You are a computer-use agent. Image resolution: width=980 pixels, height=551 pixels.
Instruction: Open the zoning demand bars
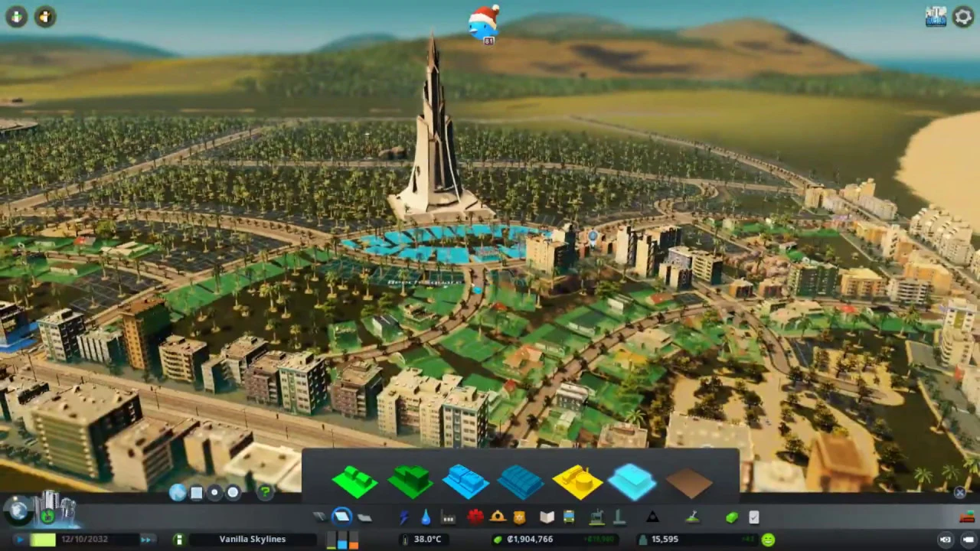pyautogui.click(x=342, y=541)
